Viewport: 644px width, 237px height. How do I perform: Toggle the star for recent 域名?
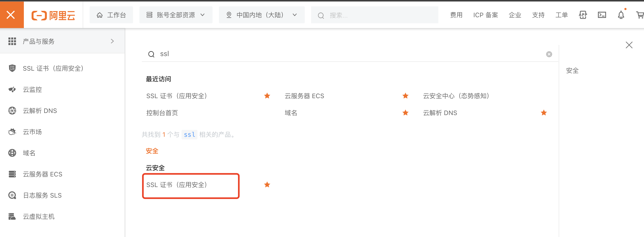click(x=405, y=113)
